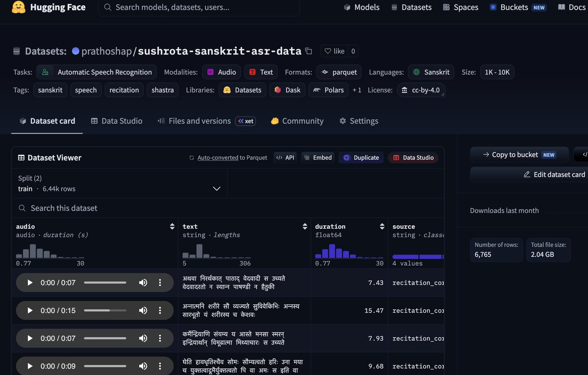This screenshot has height=375, width=588.
Task: Open the Buckets nav item
Action: tap(517, 7)
